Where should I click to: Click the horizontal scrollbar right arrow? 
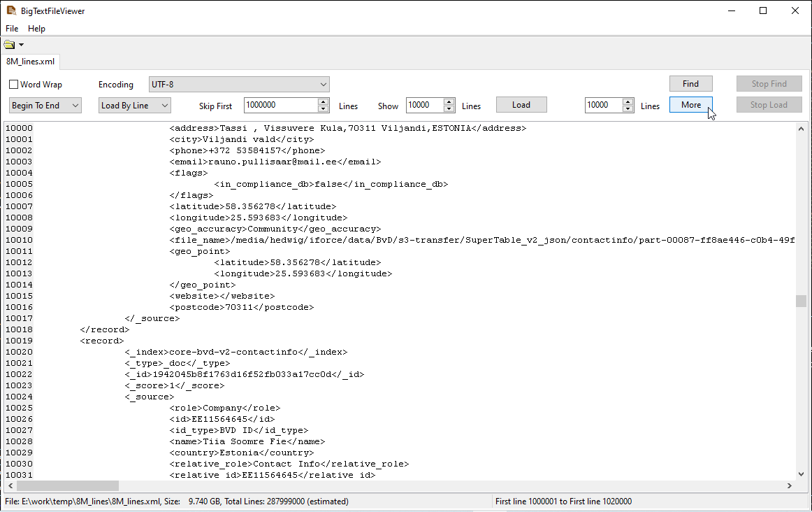click(x=790, y=485)
